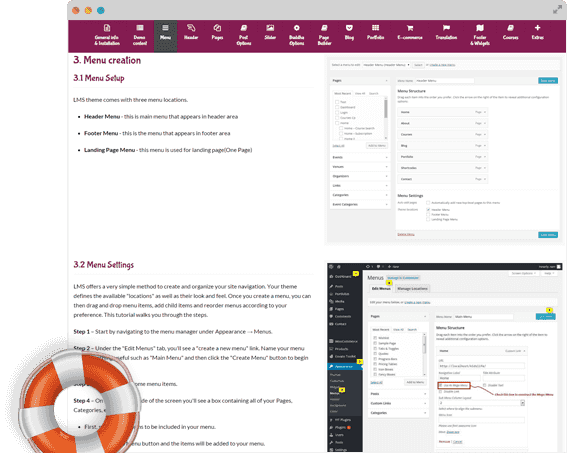567x453 pixels.
Task: Click WooCommerce in the WordPress admin sidebar
Action: [x=344, y=341]
